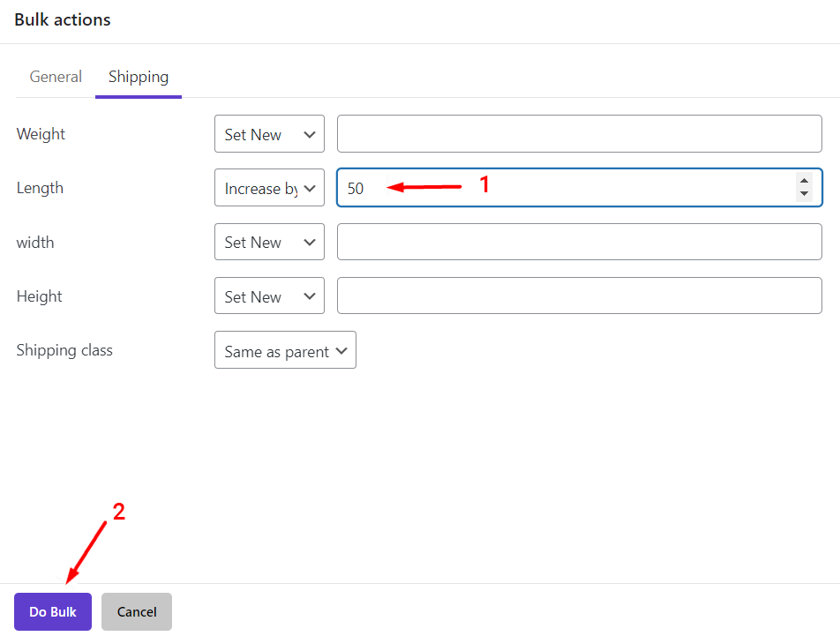This screenshot has width=840, height=636.
Task: Click the Height value input field
Action: [x=579, y=296]
